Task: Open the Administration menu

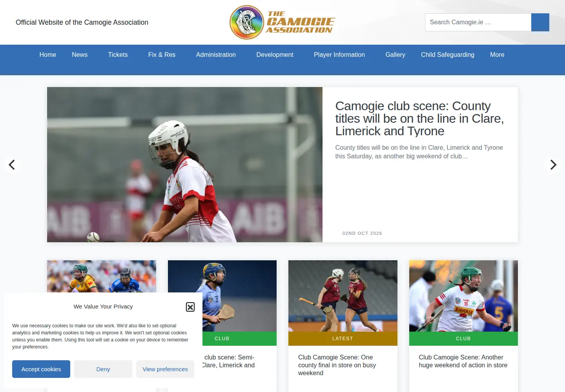Action: coord(216,55)
